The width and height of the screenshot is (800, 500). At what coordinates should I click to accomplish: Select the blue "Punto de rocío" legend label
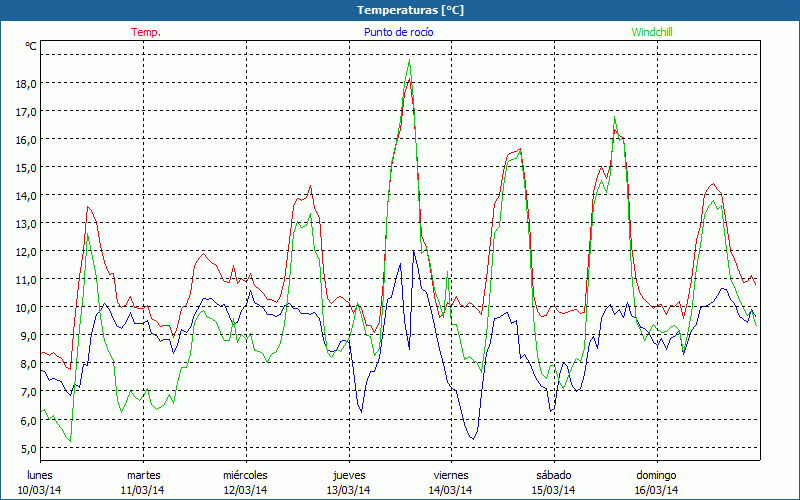(398, 32)
